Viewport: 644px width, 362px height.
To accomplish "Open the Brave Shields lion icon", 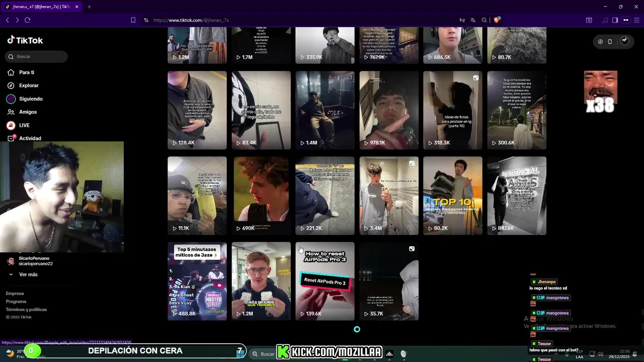I will (x=497, y=20).
